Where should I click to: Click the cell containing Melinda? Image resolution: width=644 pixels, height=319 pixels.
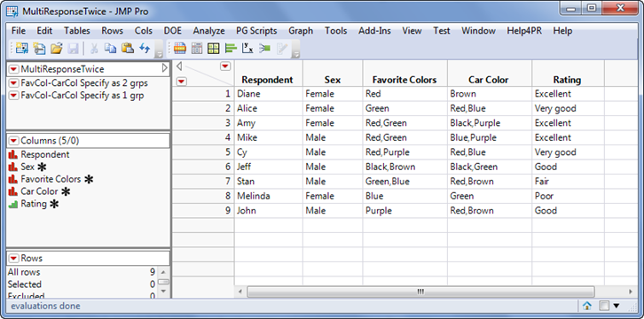[269, 196]
